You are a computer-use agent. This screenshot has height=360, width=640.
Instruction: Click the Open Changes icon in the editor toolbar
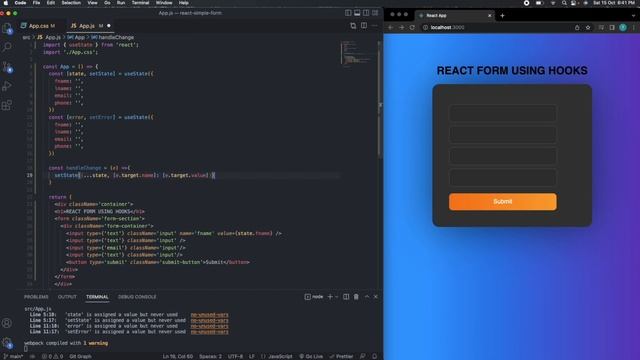(353, 26)
